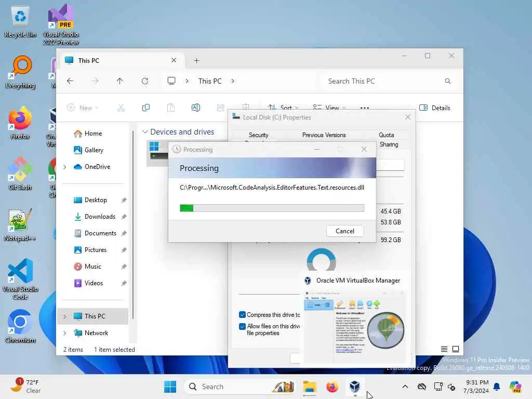This screenshot has width=532, height=399.
Task: Expand the This PC tree node
Action: [65, 316]
